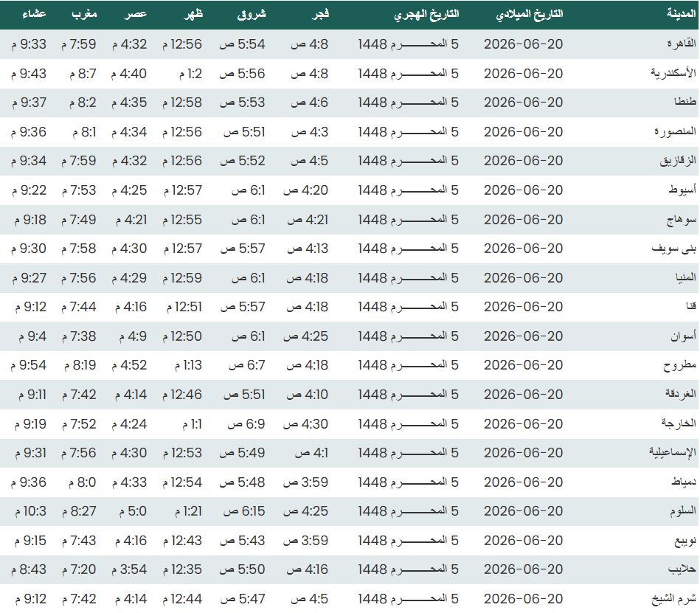
Task: Click Sharm El Sheikh's Maghrib time 7:42 م
Action: (79, 599)
